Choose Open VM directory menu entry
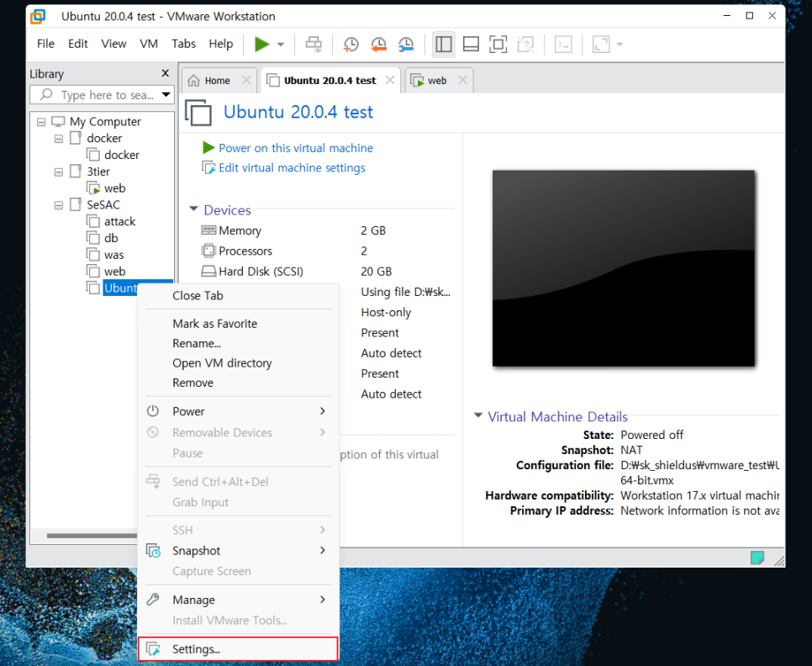812x666 pixels. [238, 363]
